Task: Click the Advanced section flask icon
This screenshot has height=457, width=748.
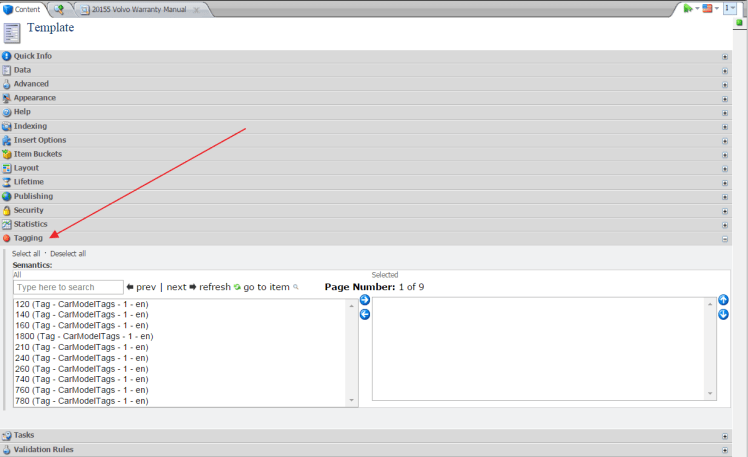Action: (6, 84)
